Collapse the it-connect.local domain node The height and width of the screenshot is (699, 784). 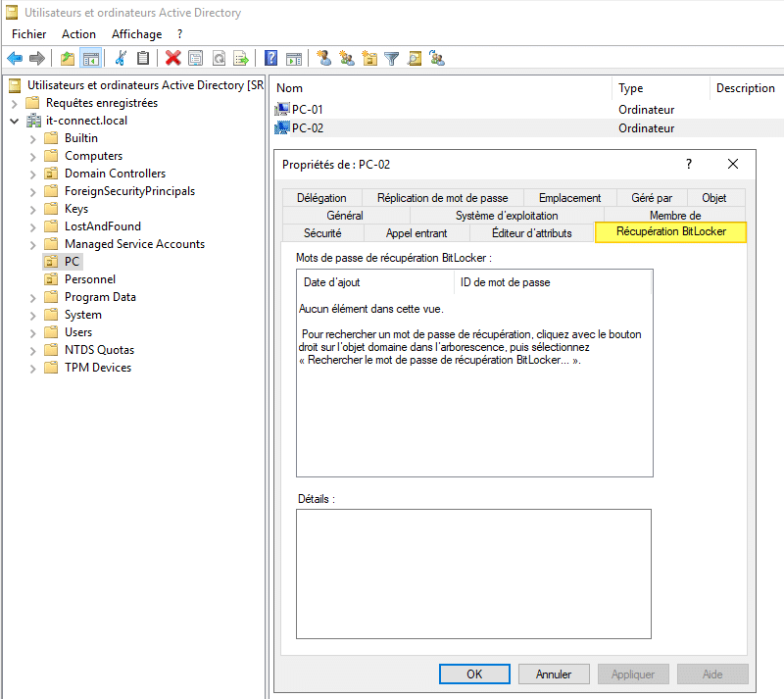[14, 121]
